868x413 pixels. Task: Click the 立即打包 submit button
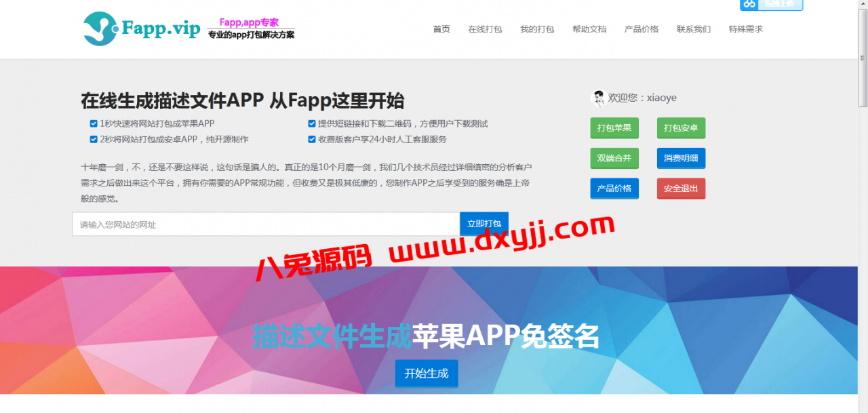(484, 224)
